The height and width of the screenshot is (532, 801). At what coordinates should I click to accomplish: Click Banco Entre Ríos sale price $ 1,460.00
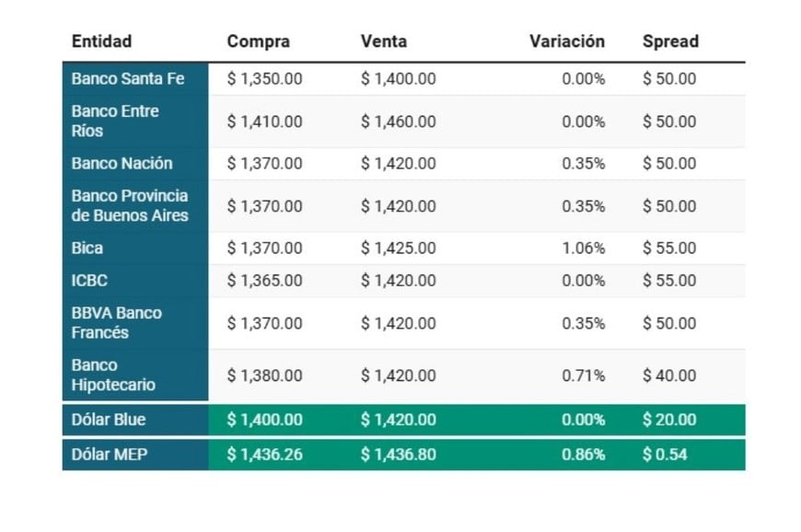(399, 121)
